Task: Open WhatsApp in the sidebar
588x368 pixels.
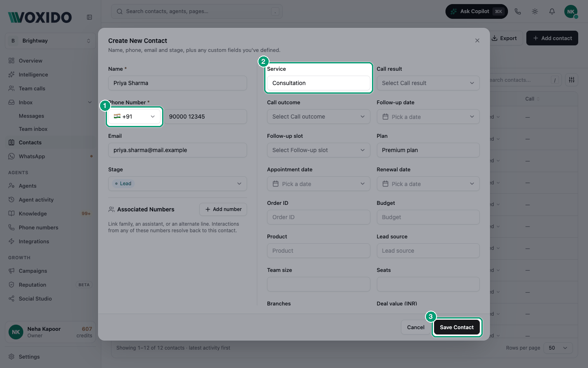Action: coord(51,156)
